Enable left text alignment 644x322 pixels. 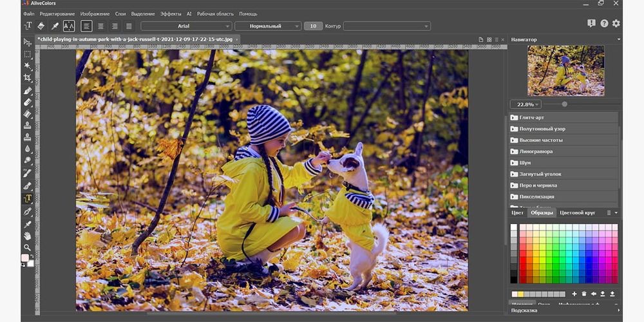86,26
